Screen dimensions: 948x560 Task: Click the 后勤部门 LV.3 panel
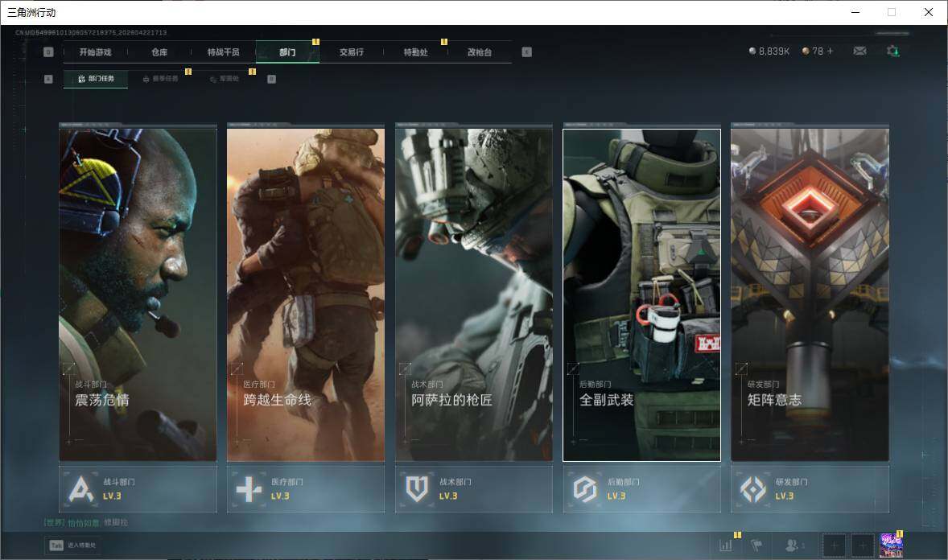(641, 488)
